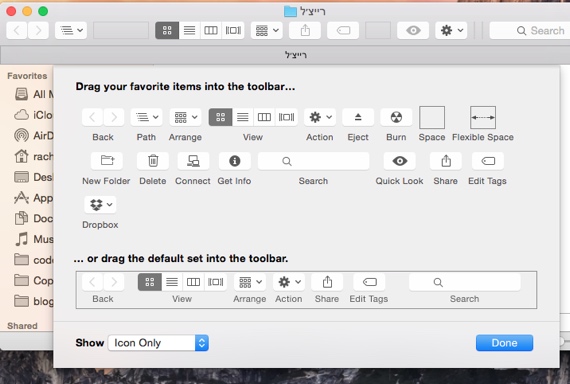Click the Back arrow in the palette top row
Image resolution: width=570 pixels, height=384 pixels.
tap(92, 117)
